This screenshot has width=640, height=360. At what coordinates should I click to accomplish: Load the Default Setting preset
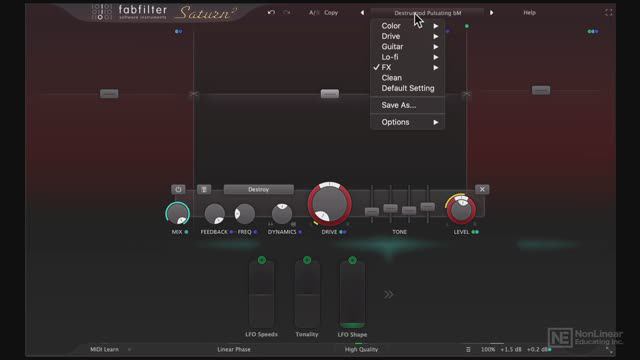[407, 88]
